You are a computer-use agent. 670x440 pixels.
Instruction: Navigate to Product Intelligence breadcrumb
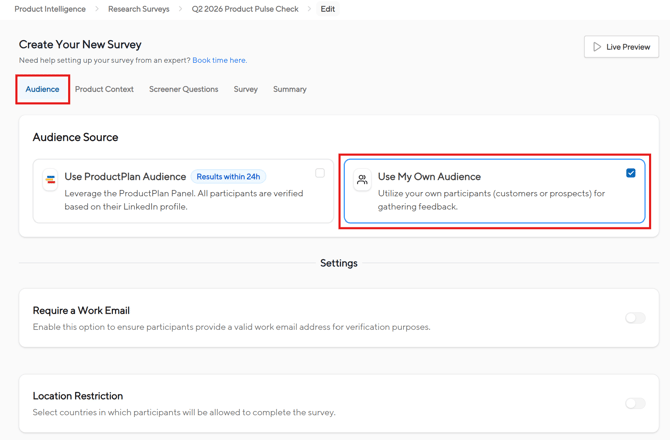[50, 9]
